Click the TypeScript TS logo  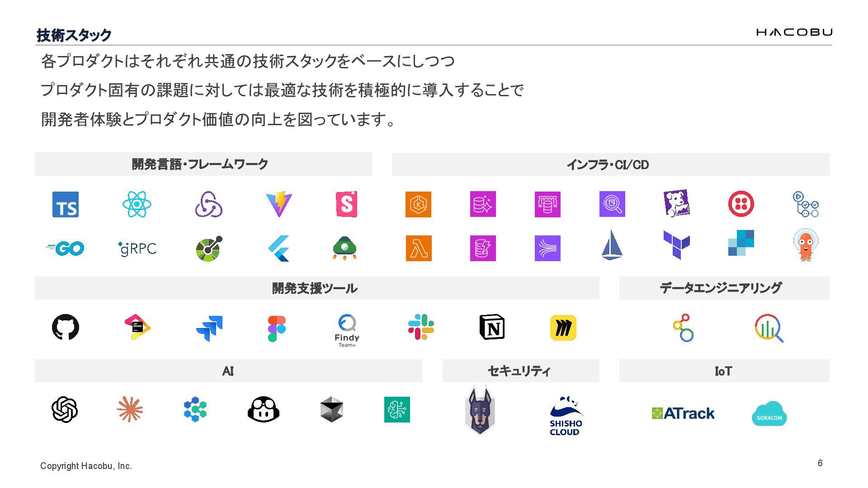66,204
